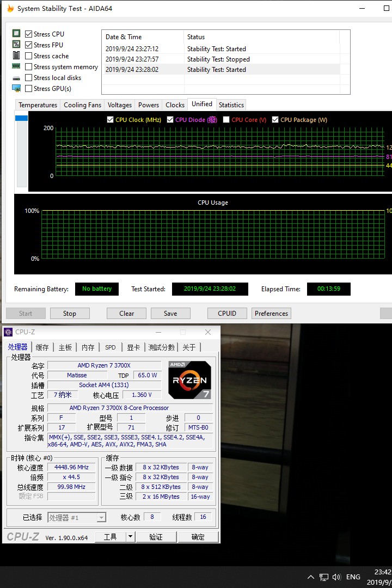Click the Save button
This screenshot has height=588, width=392.
coord(170,314)
